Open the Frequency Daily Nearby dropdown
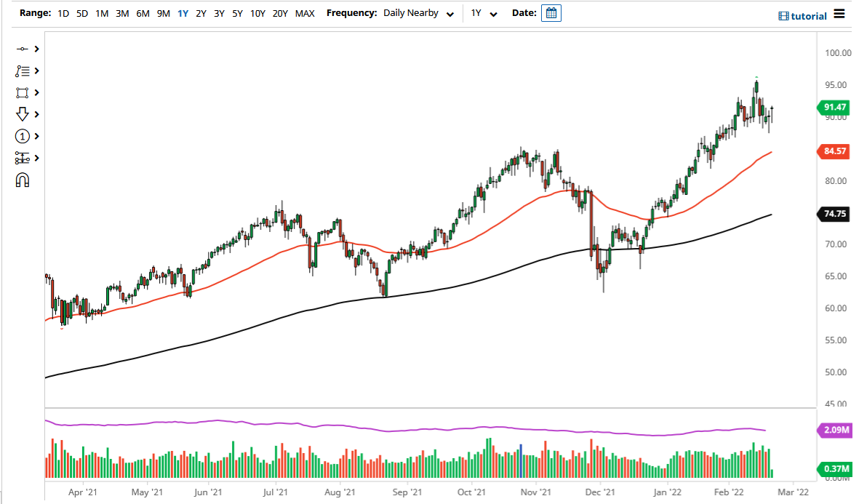 [418, 13]
